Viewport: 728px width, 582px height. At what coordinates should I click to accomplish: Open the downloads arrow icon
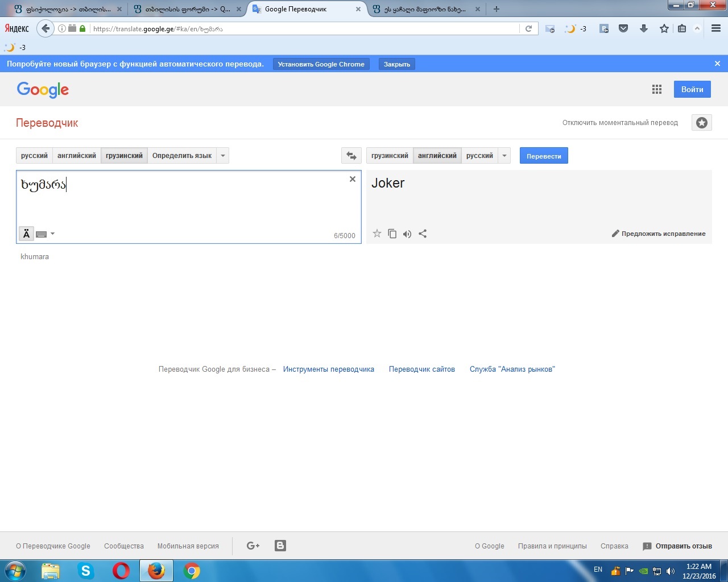click(x=644, y=28)
